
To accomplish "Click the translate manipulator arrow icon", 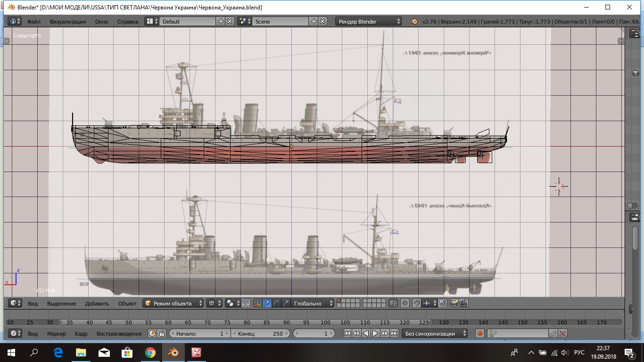I will (x=267, y=304).
